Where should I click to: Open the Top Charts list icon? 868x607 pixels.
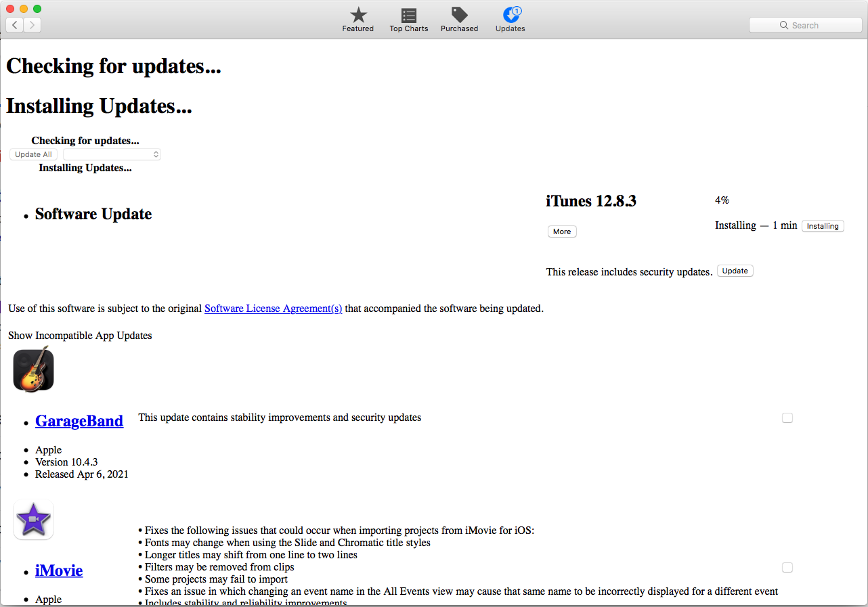[409, 16]
